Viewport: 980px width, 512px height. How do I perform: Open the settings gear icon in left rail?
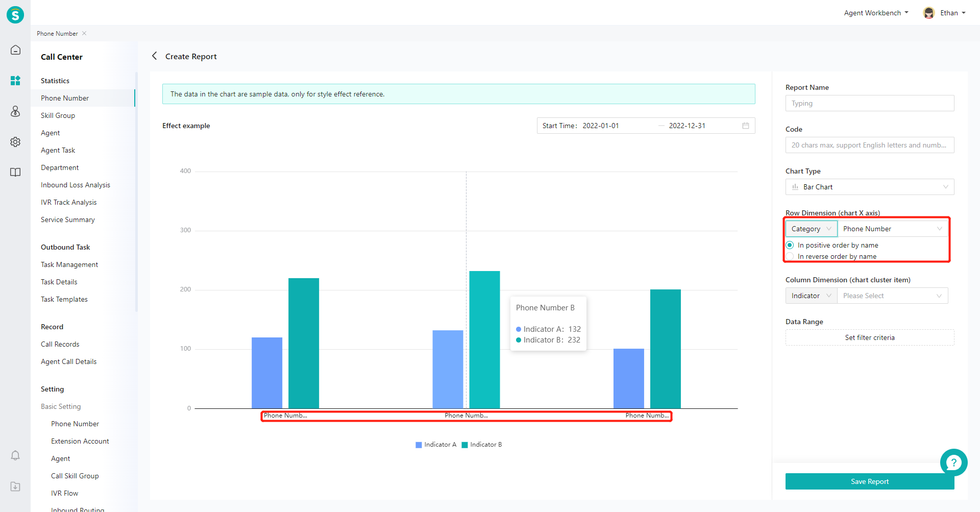15,141
